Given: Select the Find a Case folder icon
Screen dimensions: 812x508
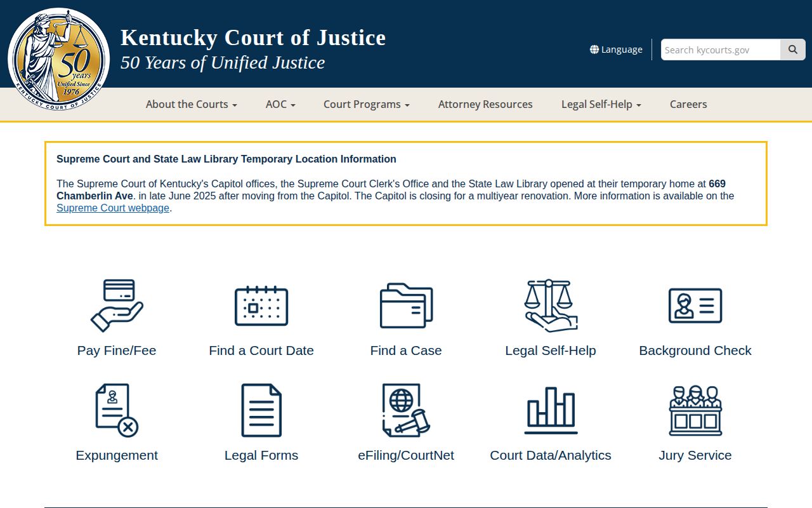Looking at the screenshot, I should pos(406,305).
